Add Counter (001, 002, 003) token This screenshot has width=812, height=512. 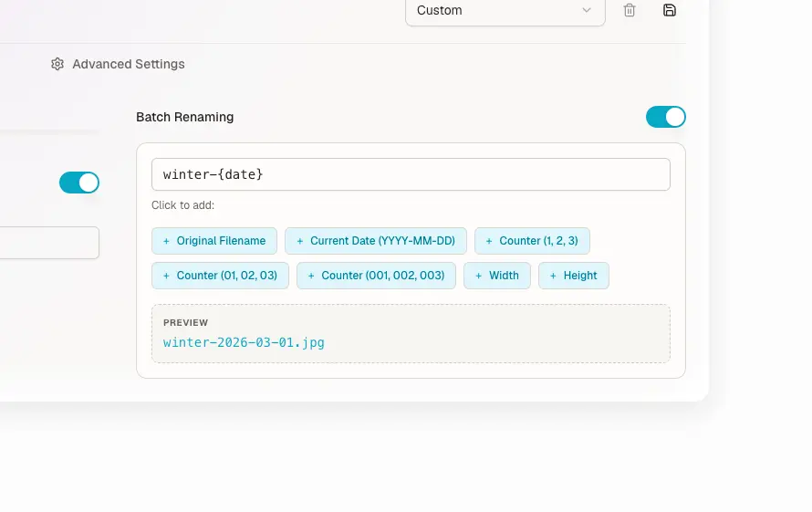coord(376,276)
